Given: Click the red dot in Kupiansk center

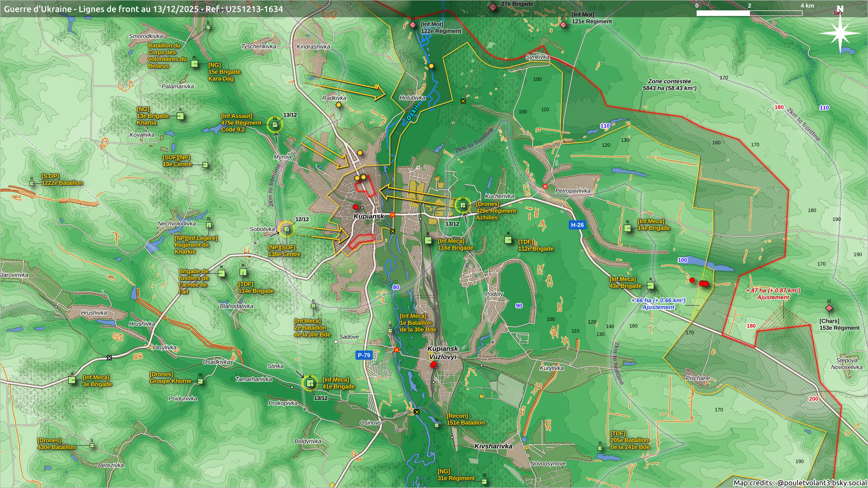Looking at the screenshot, I should tap(355, 207).
